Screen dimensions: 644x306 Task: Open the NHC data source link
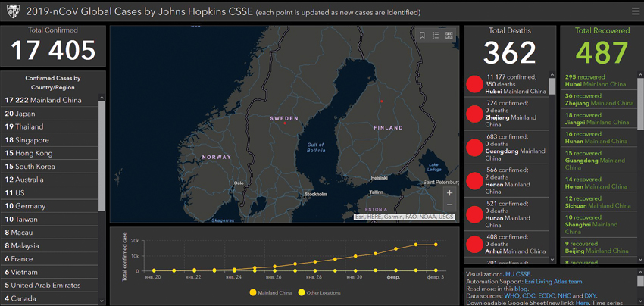563,295
